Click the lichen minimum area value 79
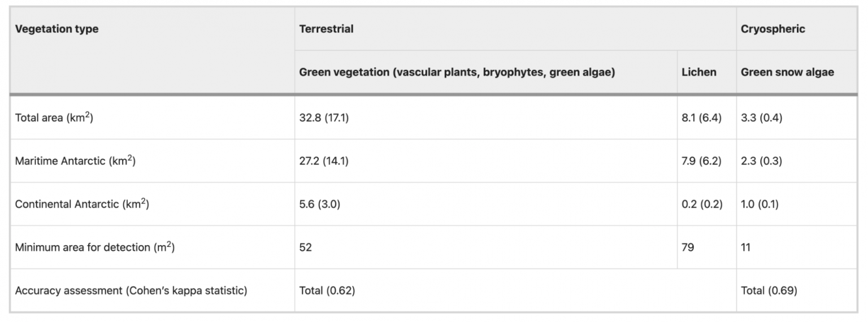 [706, 247]
